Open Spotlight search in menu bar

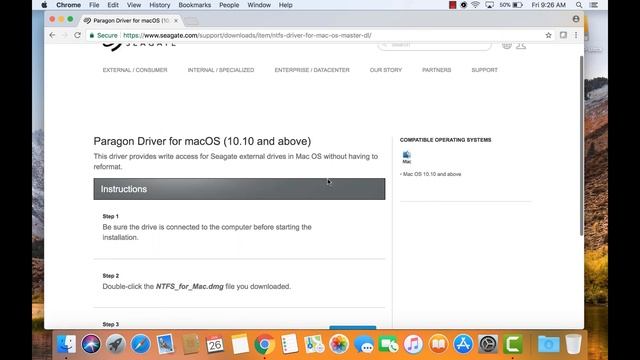tap(579, 5)
